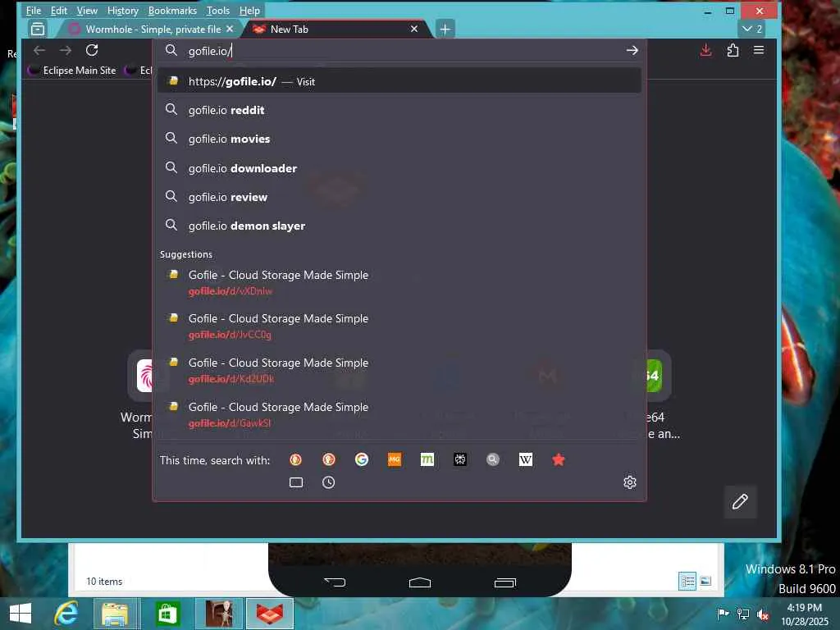
Task: Switch Explorer window to details view
Action: (688, 582)
